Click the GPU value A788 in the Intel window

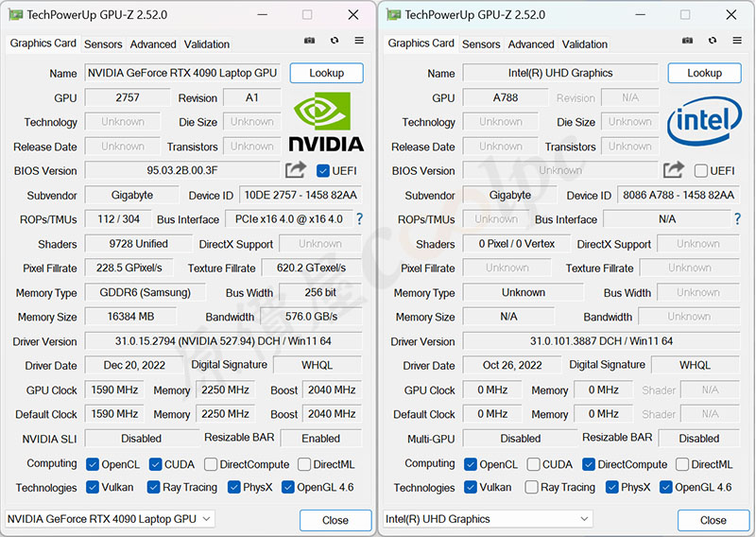click(x=506, y=97)
